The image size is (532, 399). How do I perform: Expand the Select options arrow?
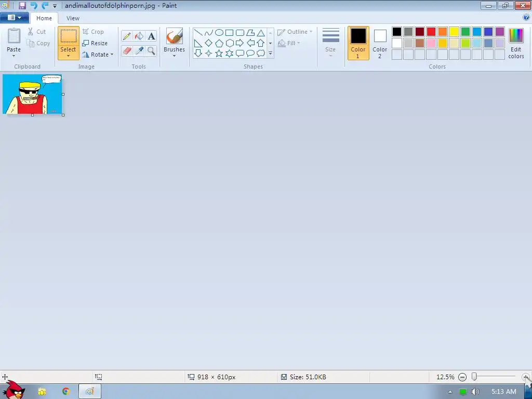pyautogui.click(x=68, y=56)
